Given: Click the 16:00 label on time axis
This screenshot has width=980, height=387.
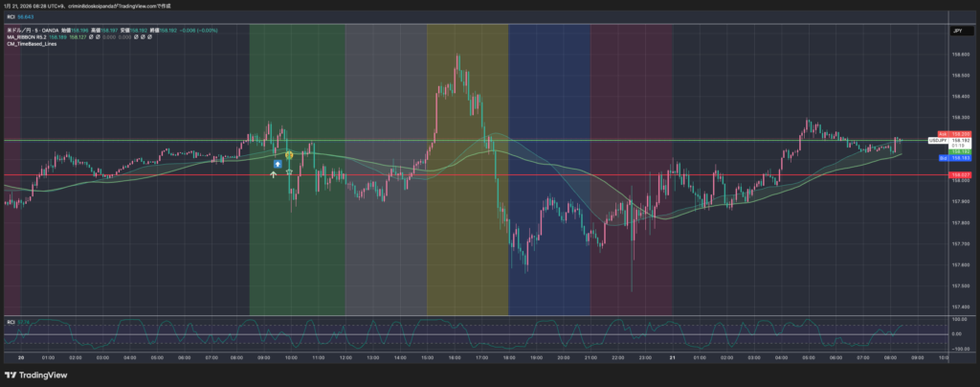Looking at the screenshot, I should tap(455, 356).
